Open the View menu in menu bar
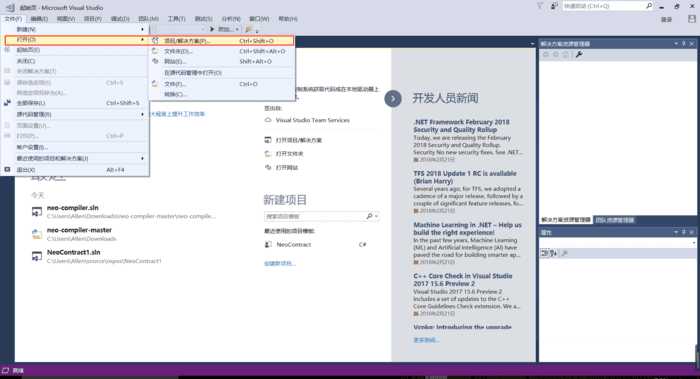Viewport: 700px width, 379px height. (66, 19)
